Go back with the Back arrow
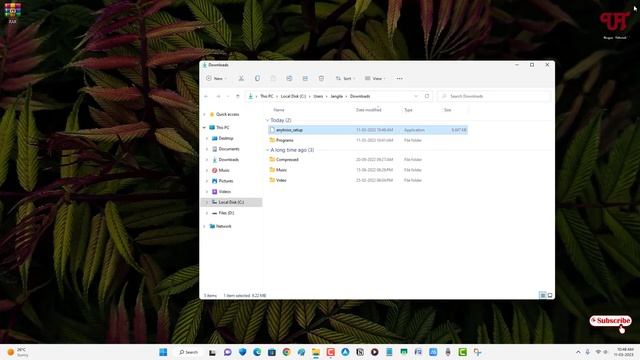The width and height of the screenshot is (640, 360). 206,96
